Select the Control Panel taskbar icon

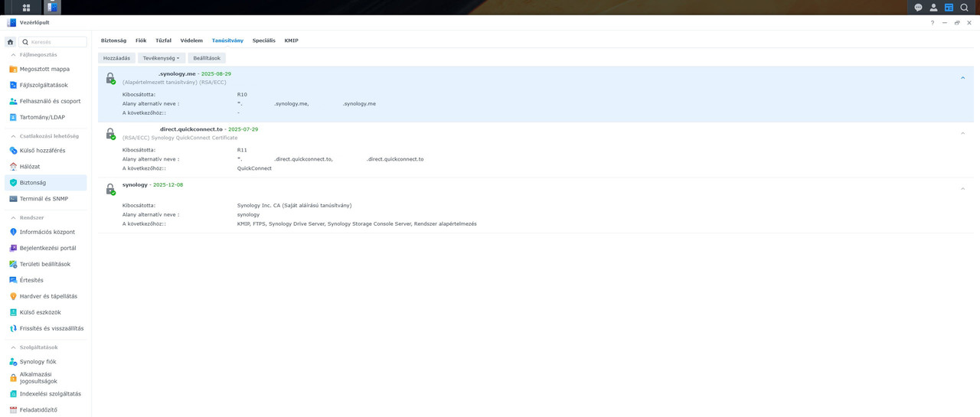pos(52,8)
